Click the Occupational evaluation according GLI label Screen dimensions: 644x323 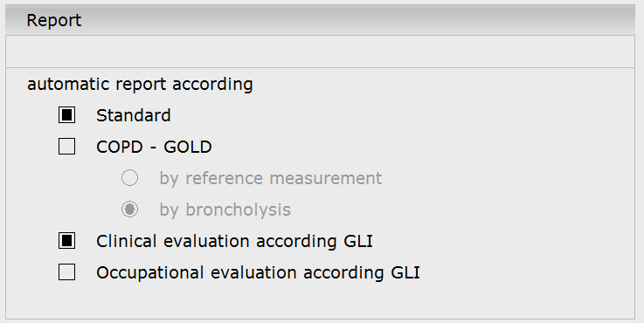click(259, 272)
